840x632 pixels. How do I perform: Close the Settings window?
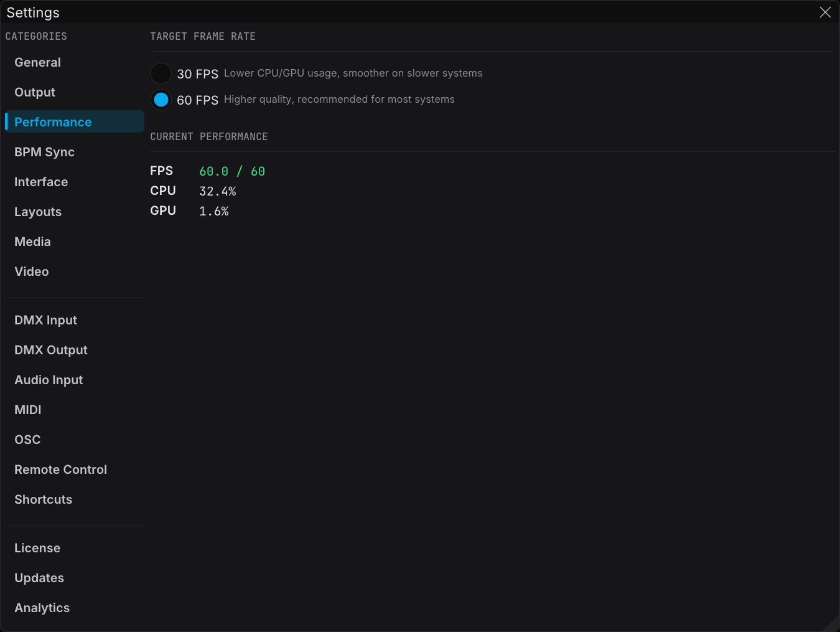[x=825, y=12]
